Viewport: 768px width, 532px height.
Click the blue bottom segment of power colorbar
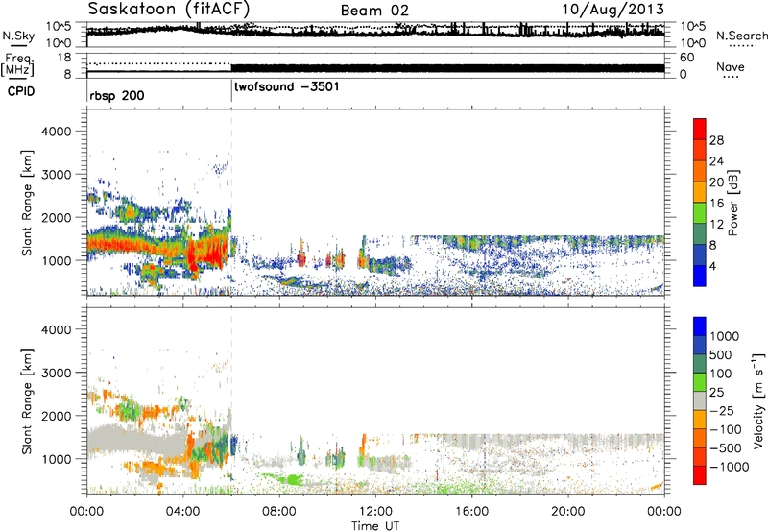pos(700,276)
